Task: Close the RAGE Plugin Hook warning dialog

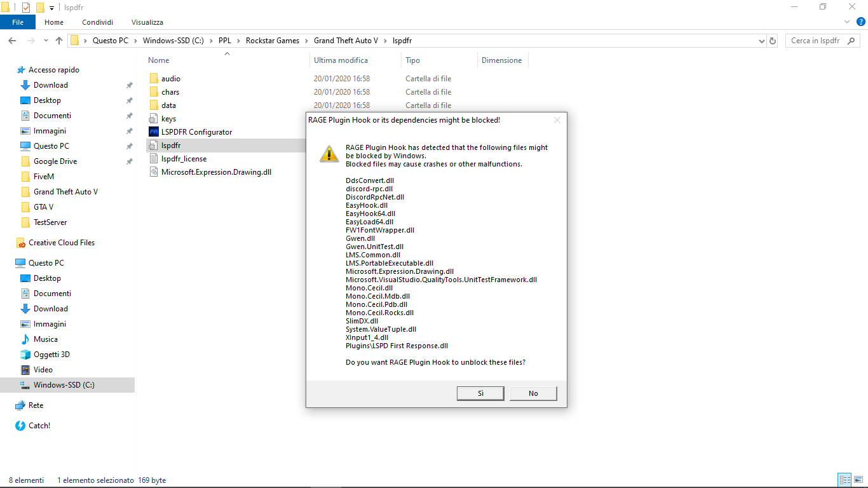Action: click(557, 120)
